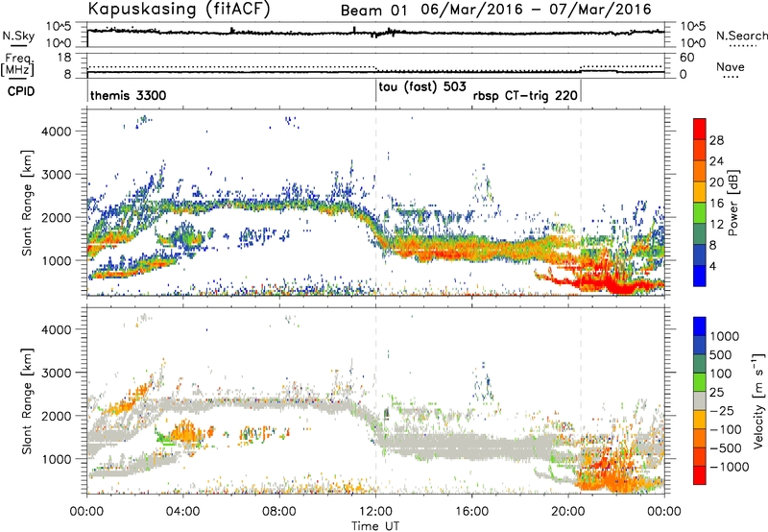Click the '28' Power colorbar label

(716, 140)
